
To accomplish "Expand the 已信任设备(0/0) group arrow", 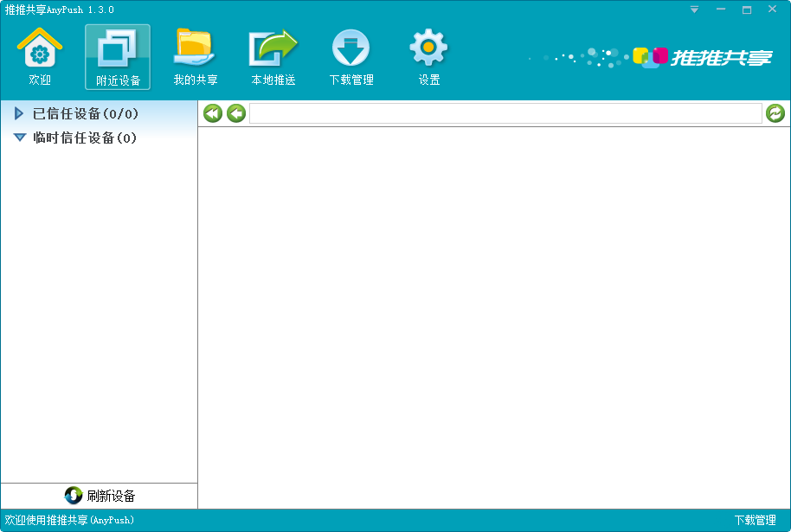I will (19, 113).
